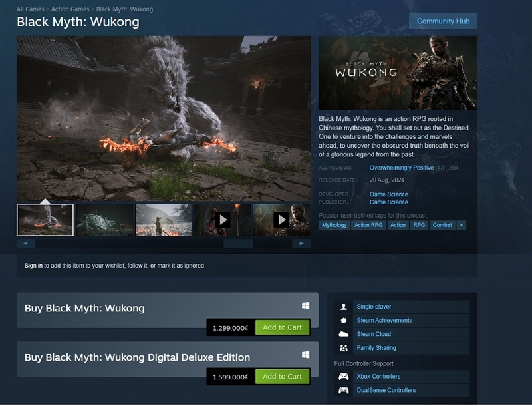Play the monkey king trailer thumbnail

click(281, 220)
